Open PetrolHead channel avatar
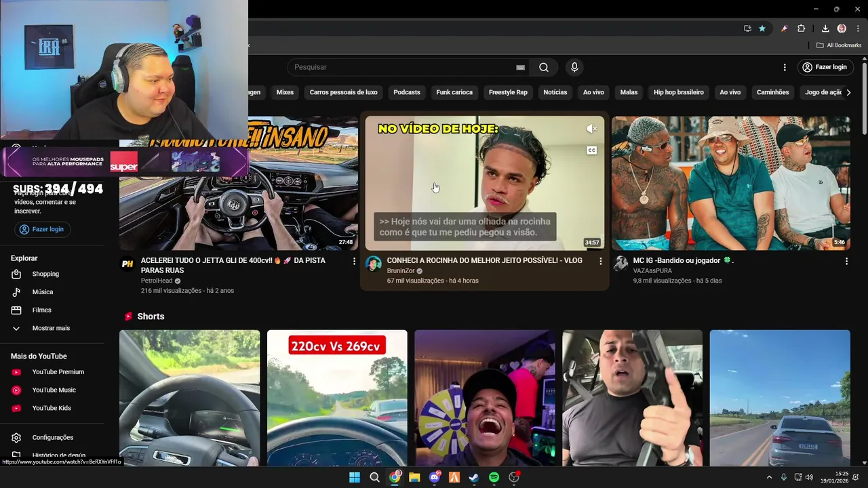The image size is (868, 488). click(127, 264)
